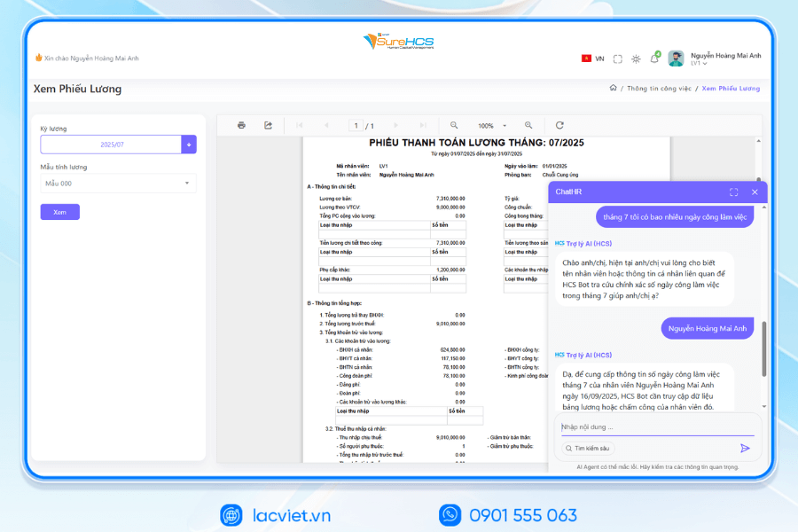Open the notifications bell

[x=654, y=59]
